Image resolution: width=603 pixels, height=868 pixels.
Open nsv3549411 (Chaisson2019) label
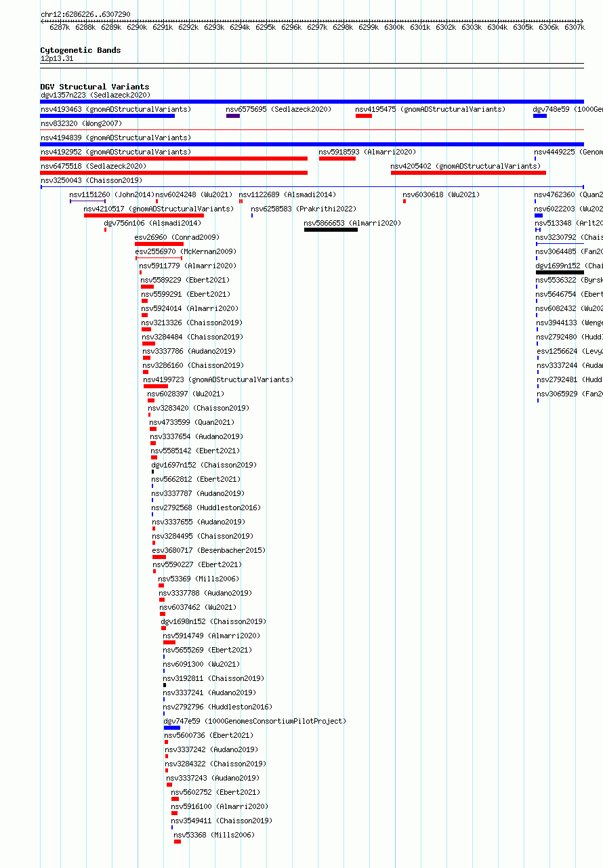click(x=222, y=821)
